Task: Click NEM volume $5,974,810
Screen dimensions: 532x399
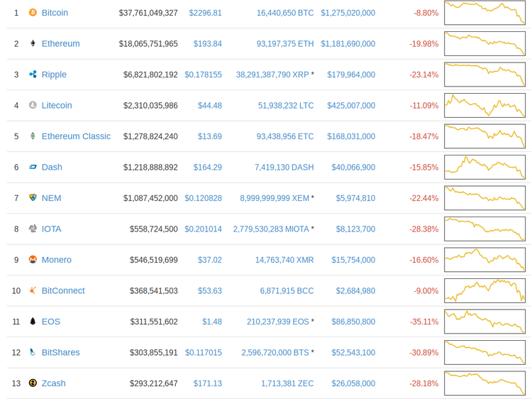Action: [x=355, y=198]
